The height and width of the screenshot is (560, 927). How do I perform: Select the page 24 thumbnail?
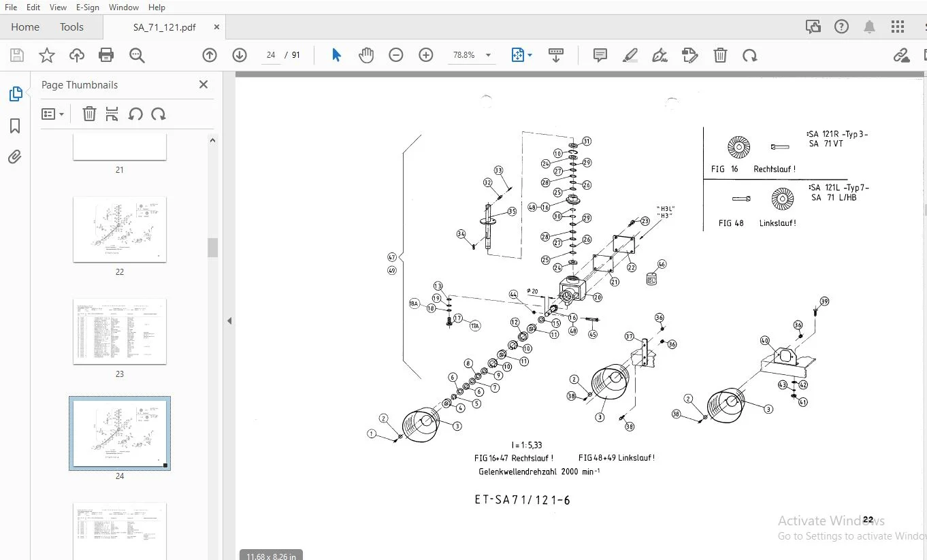point(120,433)
